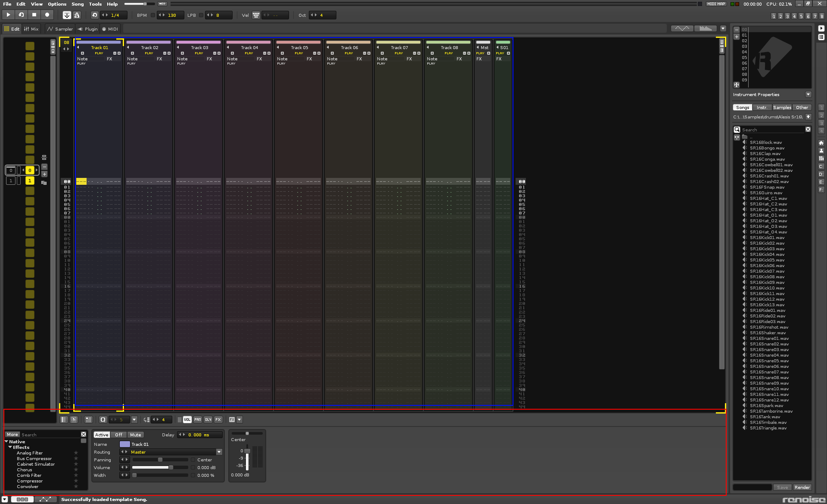Toggle the PAN column button

197,420
